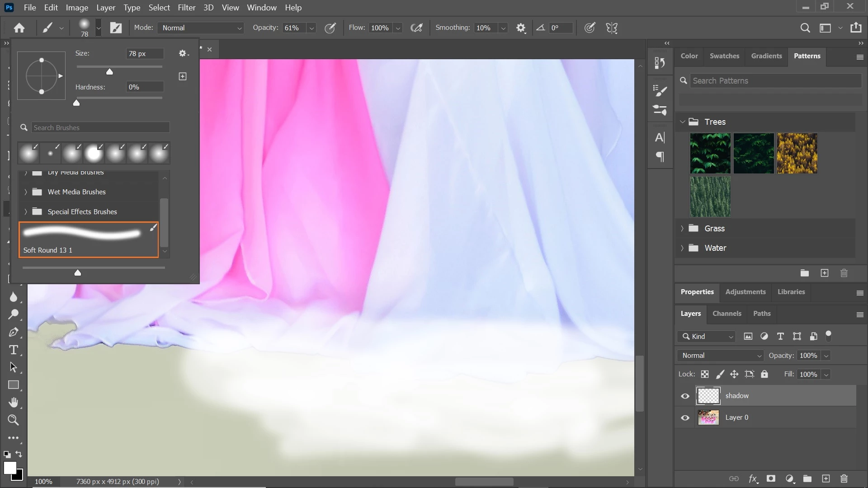
Task: Hide Layer 0 visibility
Action: (685, 418)
